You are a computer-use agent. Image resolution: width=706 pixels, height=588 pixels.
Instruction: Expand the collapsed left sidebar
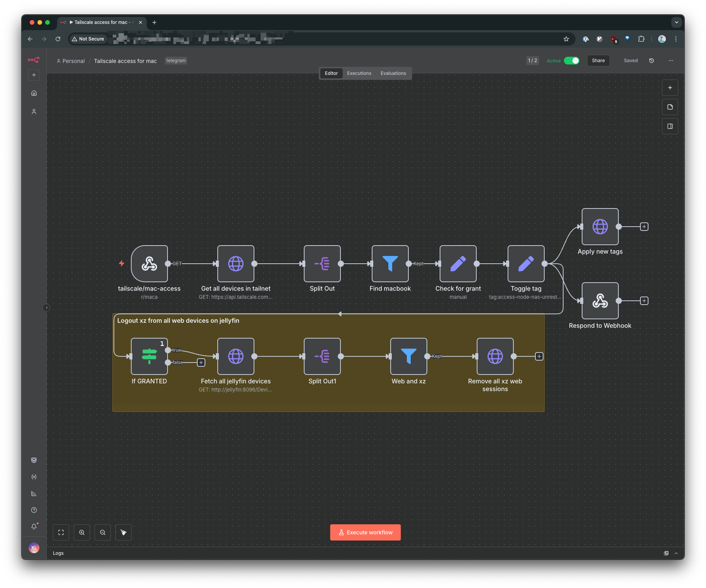(x=46, y=308)
